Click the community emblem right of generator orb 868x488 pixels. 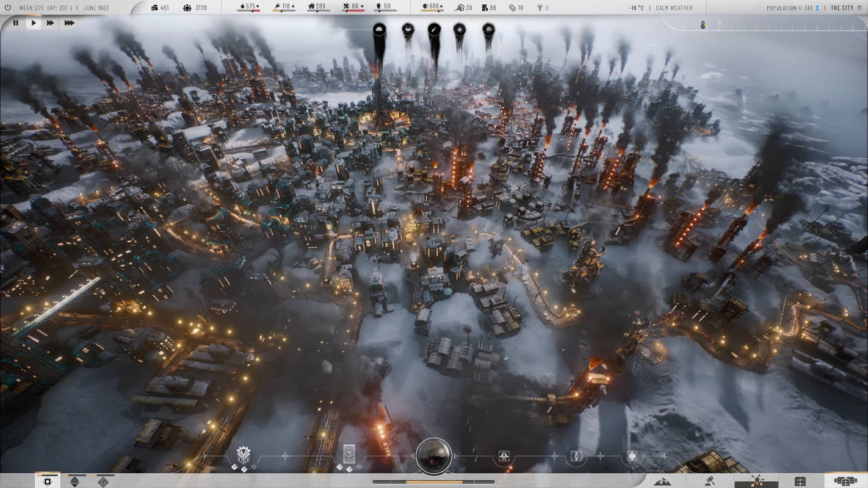[504, 456]
